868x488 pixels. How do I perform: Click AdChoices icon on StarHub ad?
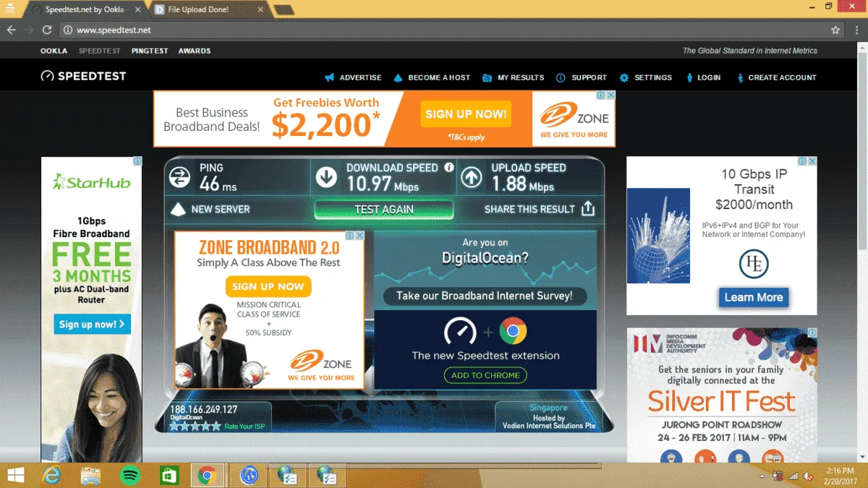coord(137,161)
